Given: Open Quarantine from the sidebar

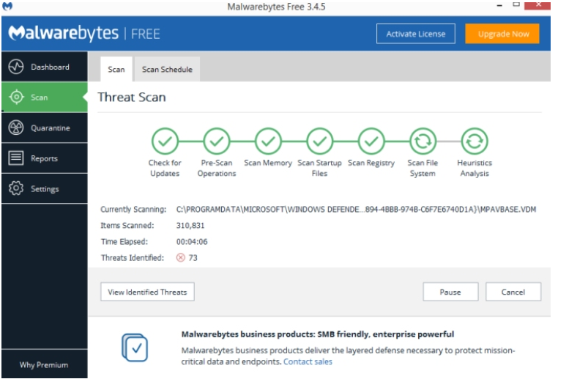Looking at the screenshot, I should (45, 128).
